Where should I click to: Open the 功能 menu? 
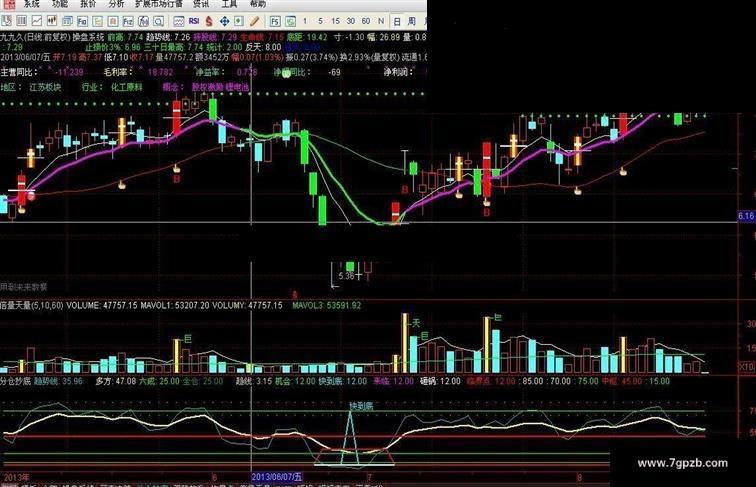pyautogui.click(x=60, y=4)
